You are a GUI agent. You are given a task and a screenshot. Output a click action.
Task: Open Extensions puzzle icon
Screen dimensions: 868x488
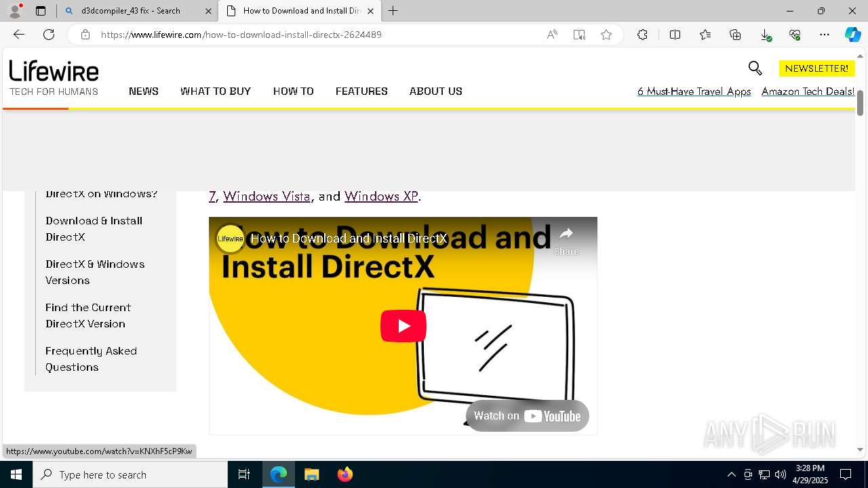(642, 35)
